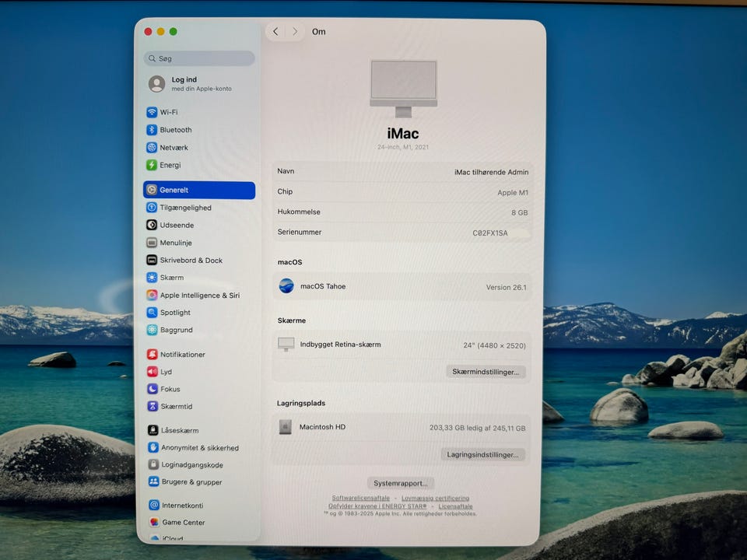Open the Lovmæssig certificering link
Viewport: 747px width, 560px height.
(435, 498)
